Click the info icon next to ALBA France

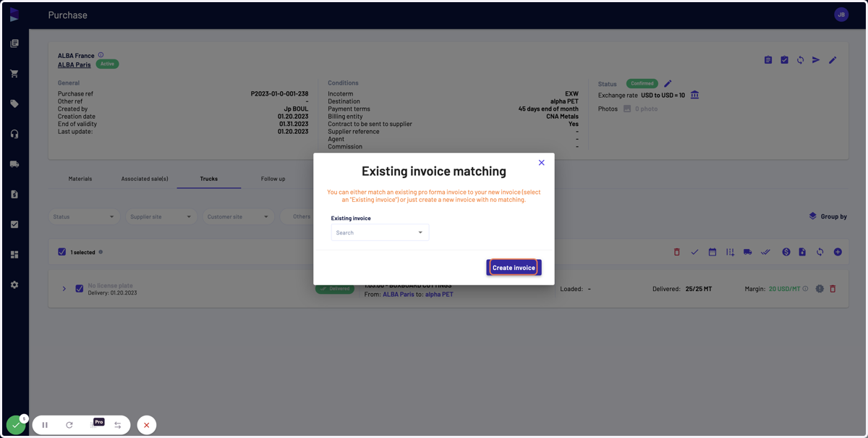click(101, 55)
